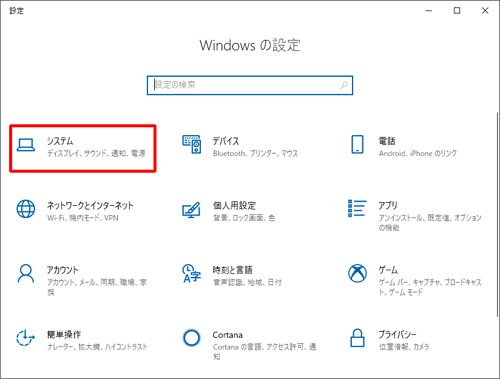The height and width of the screenshot is (379, 500).
Task: Open the 簡単操作 title
Action: 64,334
